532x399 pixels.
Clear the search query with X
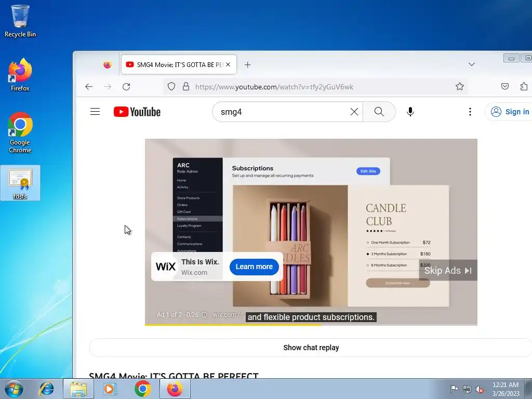pyautogui.click(x=354, y=112)
